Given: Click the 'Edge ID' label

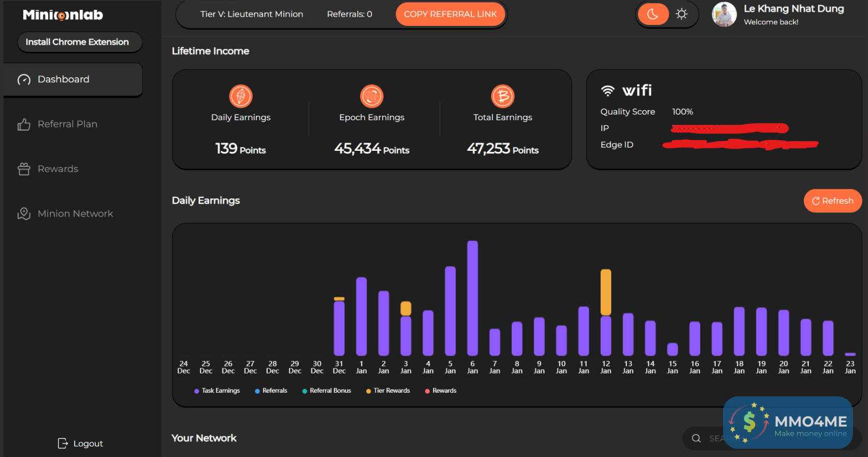Looking at the screenshot, I should pyautogui.click(x=617, y=145).
